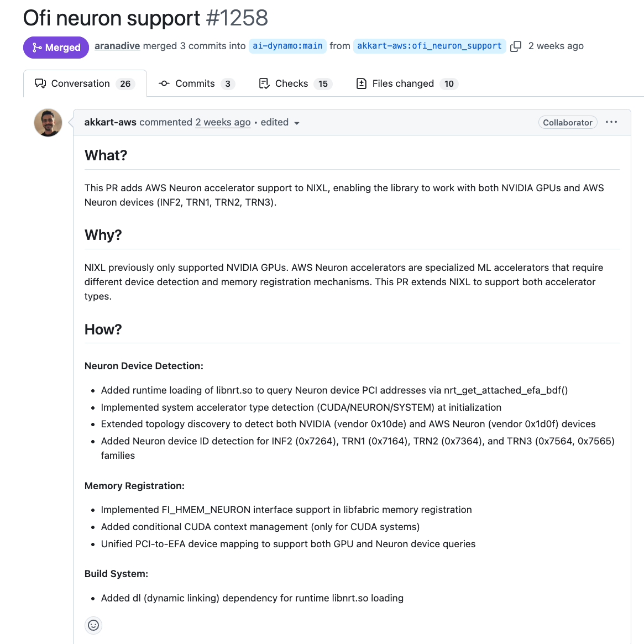Click the Collaborator badge label
644x644 pixels.
[x=567, y=122]
